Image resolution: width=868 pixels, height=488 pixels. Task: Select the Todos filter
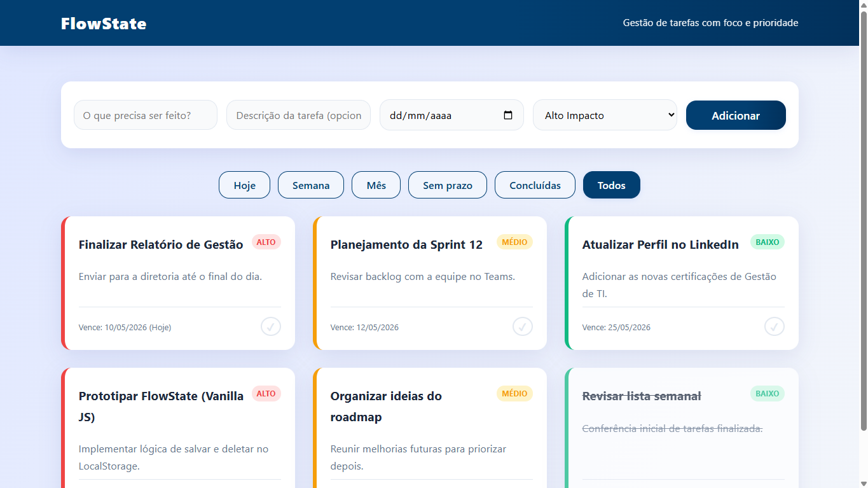coord(612,185)
